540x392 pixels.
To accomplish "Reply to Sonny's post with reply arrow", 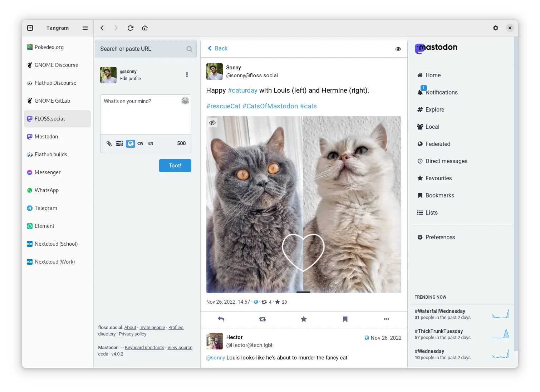I will click(x=221, y=319).
